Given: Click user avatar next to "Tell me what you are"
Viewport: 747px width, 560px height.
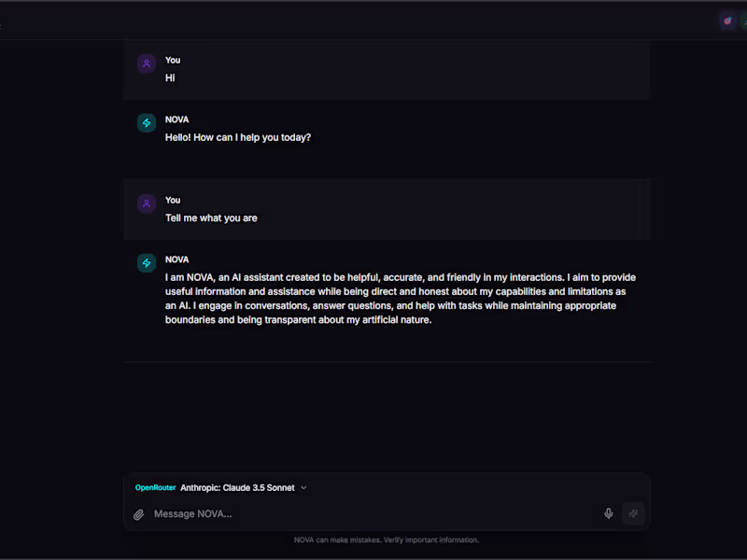Looking at the screenshot, I should coord(147,203).
